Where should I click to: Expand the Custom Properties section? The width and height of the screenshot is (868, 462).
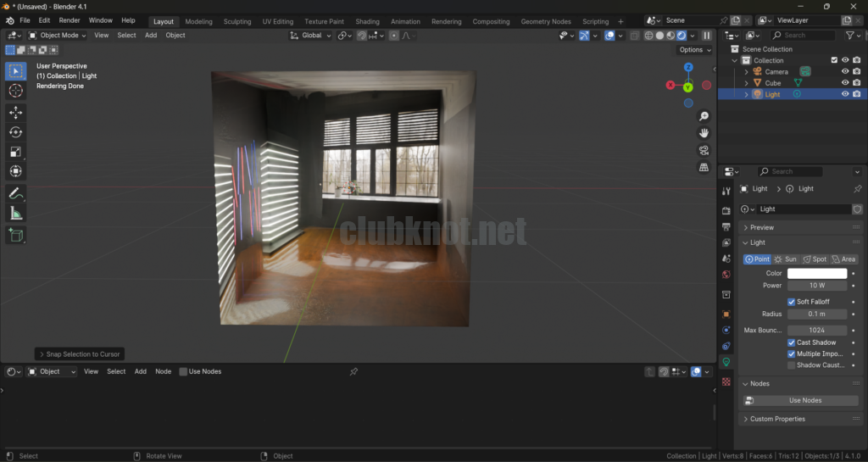(777, 419)
